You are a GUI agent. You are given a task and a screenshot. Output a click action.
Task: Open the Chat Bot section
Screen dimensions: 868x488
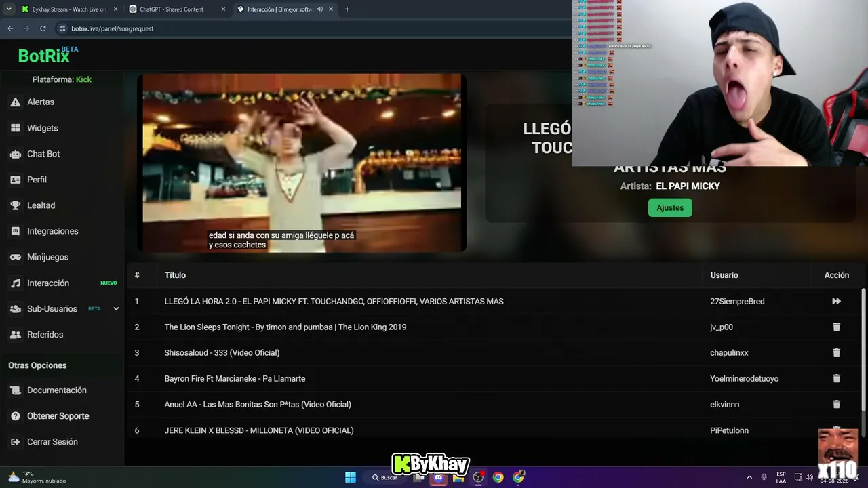(43, 154)
